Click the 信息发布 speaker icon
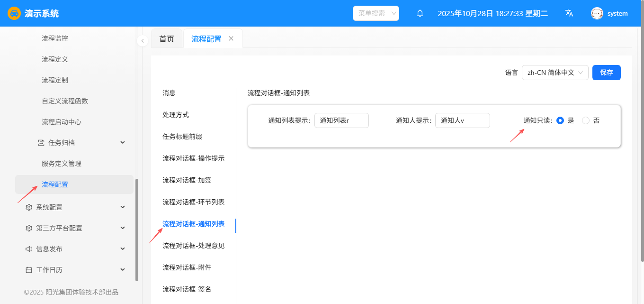The image size is (644, 304). coord(29,249)
